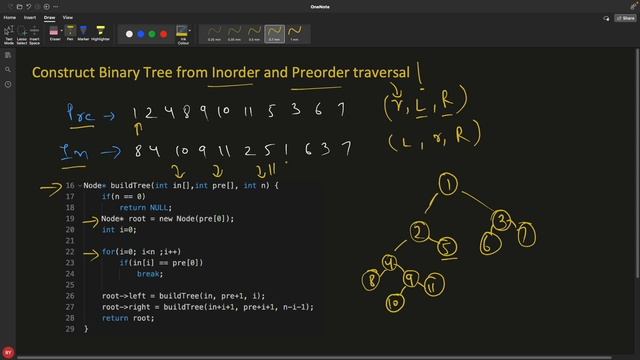The image size is (640, 360).
Task: Choose the Insert Space tool
Action: (x=34, y=35)
